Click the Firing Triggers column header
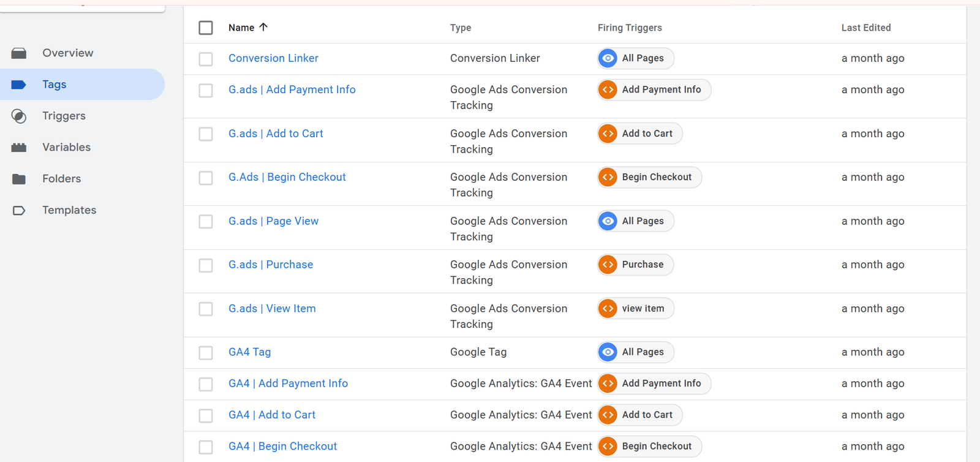980x462 pixels. pos(630,28)
